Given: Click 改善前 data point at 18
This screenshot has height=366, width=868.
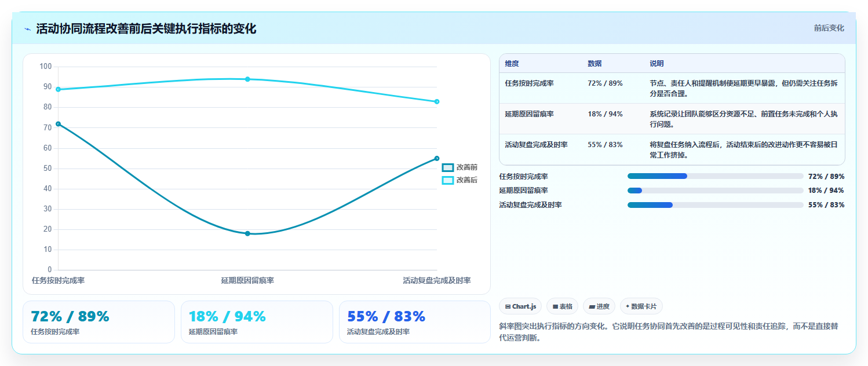Looking at the screenshot, I should point(247,233).
